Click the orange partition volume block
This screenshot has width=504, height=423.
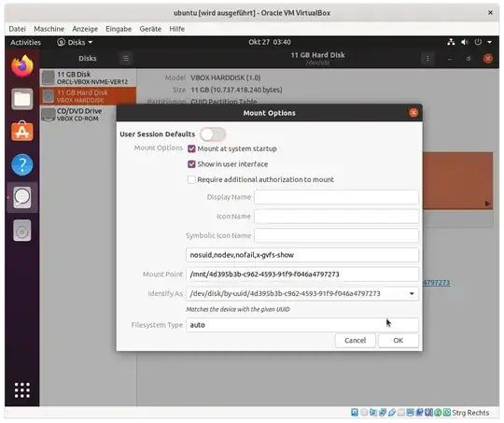(457, 181)
